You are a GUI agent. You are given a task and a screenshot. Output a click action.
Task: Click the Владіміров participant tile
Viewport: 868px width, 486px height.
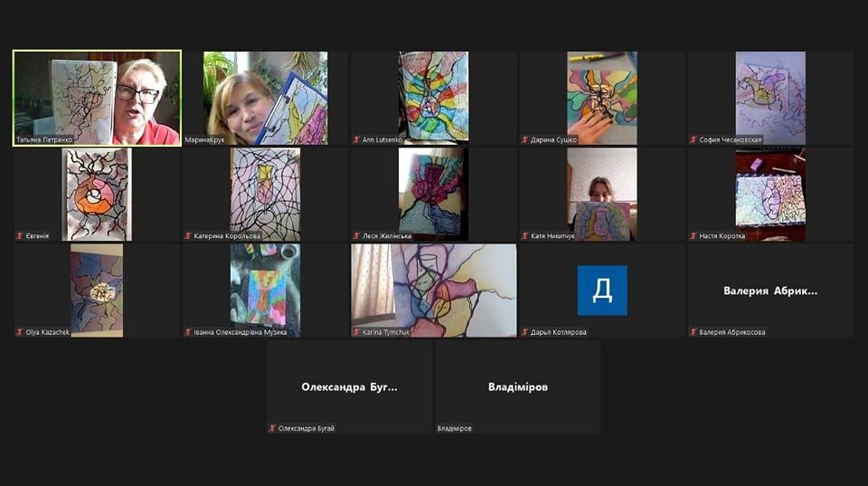point(517,386)
